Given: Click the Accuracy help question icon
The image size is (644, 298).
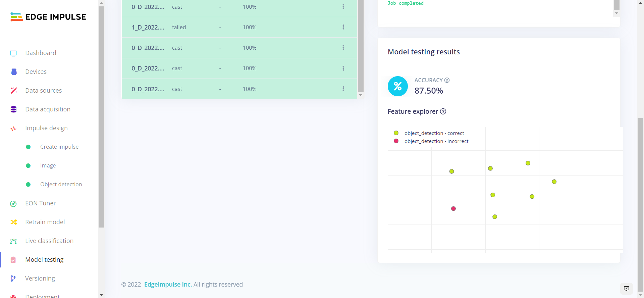Looking at the screenshot, I should point(447,80).
